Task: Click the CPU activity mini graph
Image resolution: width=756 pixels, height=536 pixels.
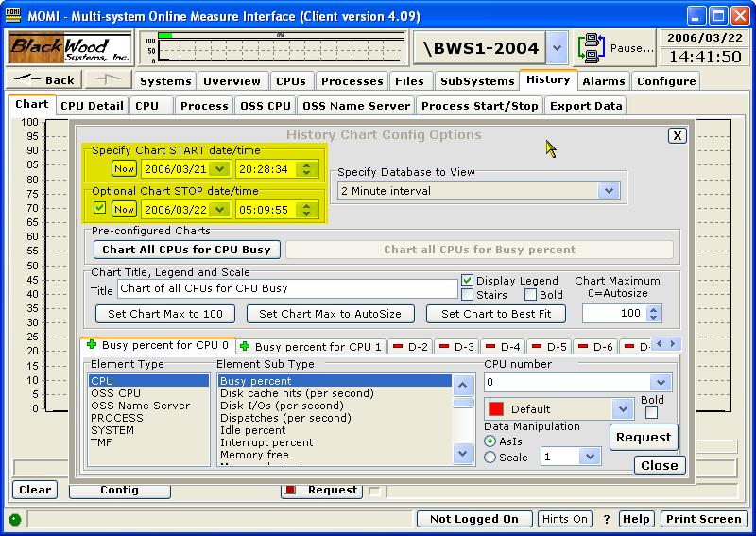Action: point(281,48)
